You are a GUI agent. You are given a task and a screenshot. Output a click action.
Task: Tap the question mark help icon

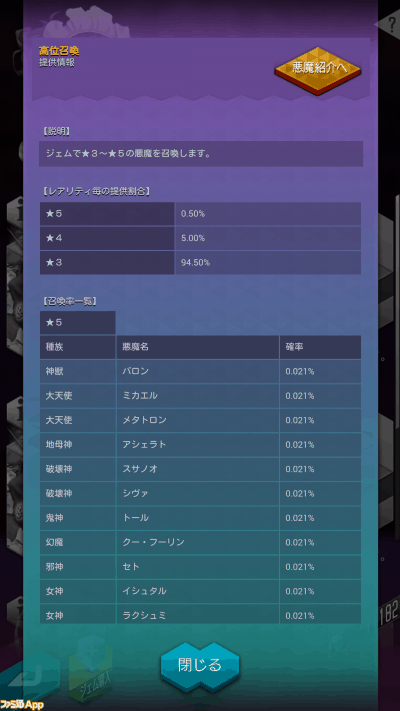[392, 25]
